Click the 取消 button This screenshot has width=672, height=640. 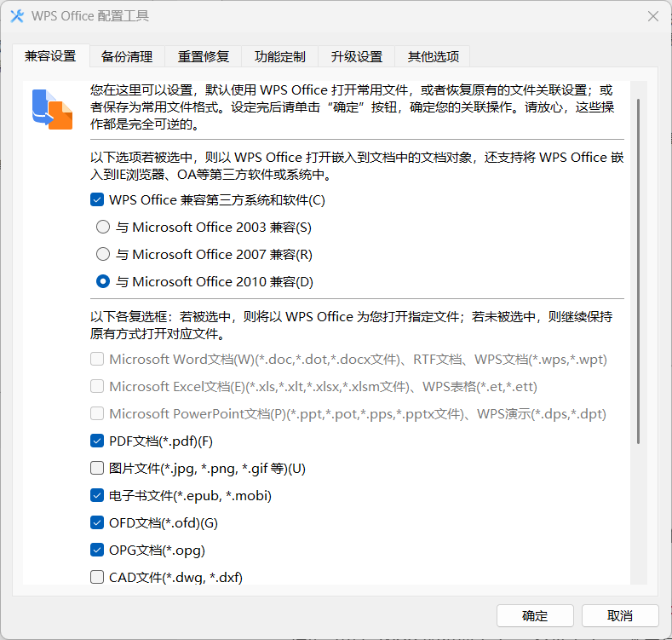click(x=620, y=616)
